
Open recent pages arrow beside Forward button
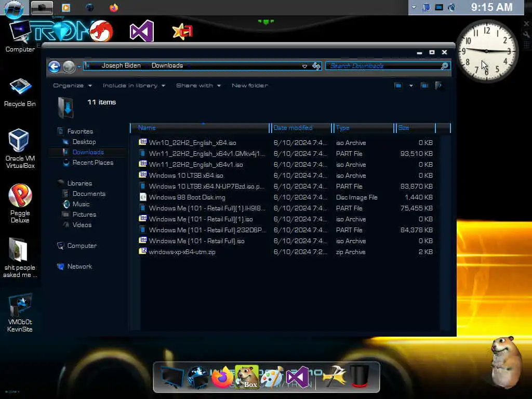pyautogui.click(x=79, y=66)
